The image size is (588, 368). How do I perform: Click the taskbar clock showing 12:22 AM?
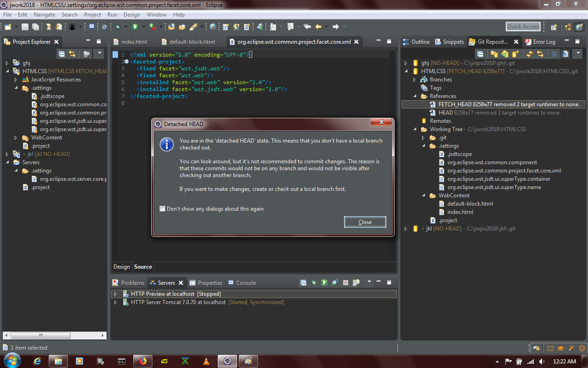[x=565, y=362]
